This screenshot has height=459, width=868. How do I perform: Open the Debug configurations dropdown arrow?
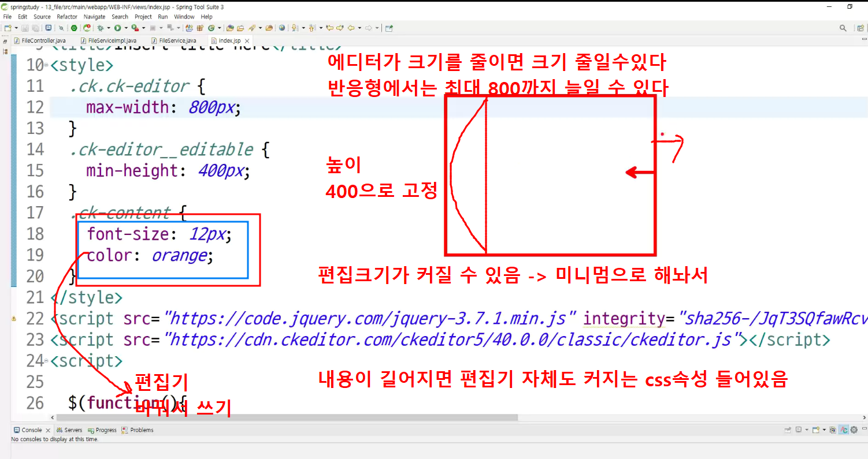pos(109,28)
